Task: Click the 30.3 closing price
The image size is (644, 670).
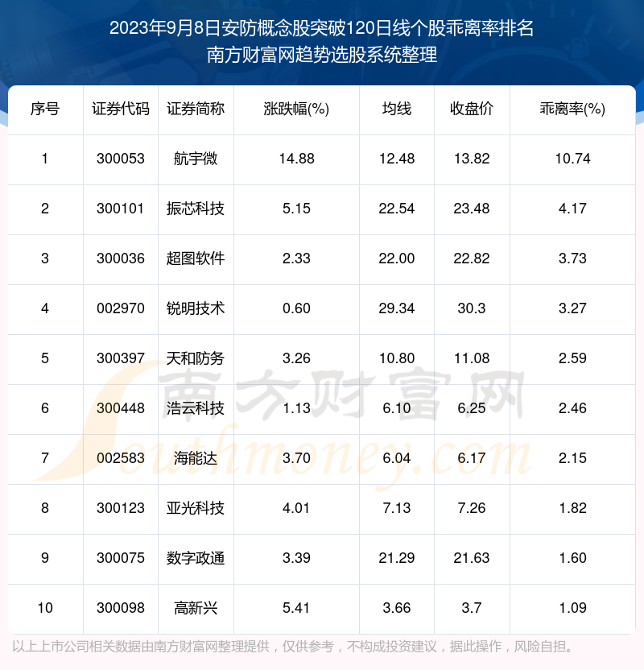Action: [x=472, y=308]
